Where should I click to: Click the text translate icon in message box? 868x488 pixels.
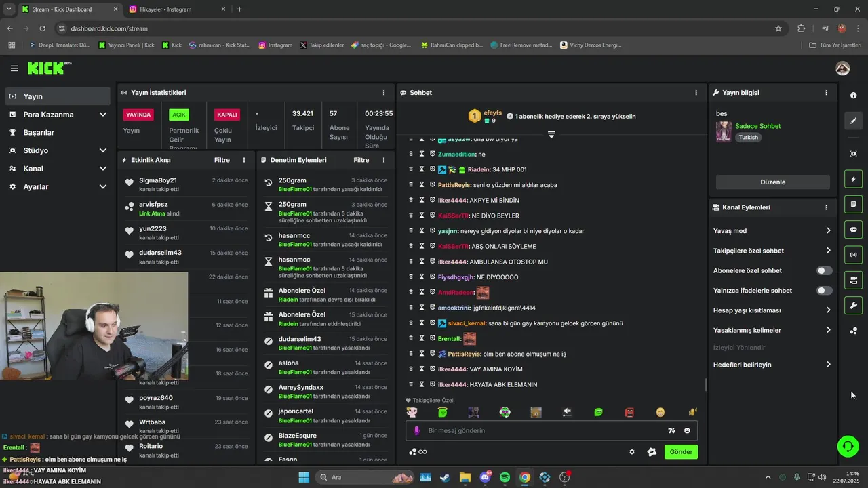pos(671,430)
